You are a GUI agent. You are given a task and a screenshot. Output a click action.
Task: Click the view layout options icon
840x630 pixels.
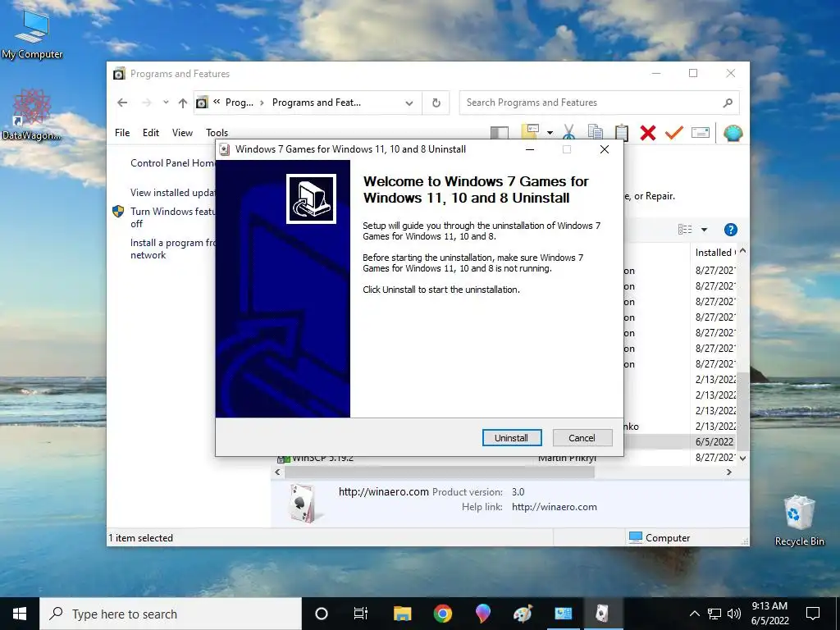click(685, 230)
